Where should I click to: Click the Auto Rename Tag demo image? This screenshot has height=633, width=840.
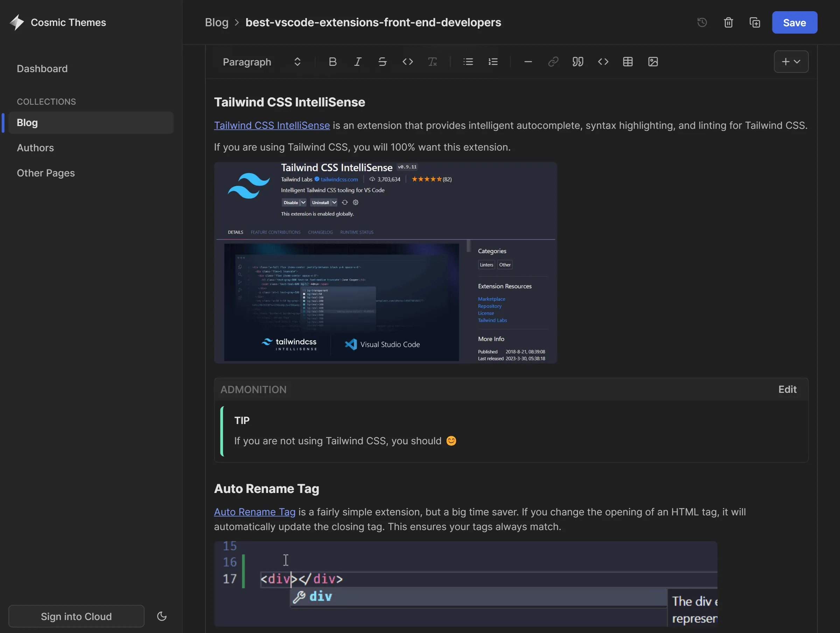click(465, 584)
